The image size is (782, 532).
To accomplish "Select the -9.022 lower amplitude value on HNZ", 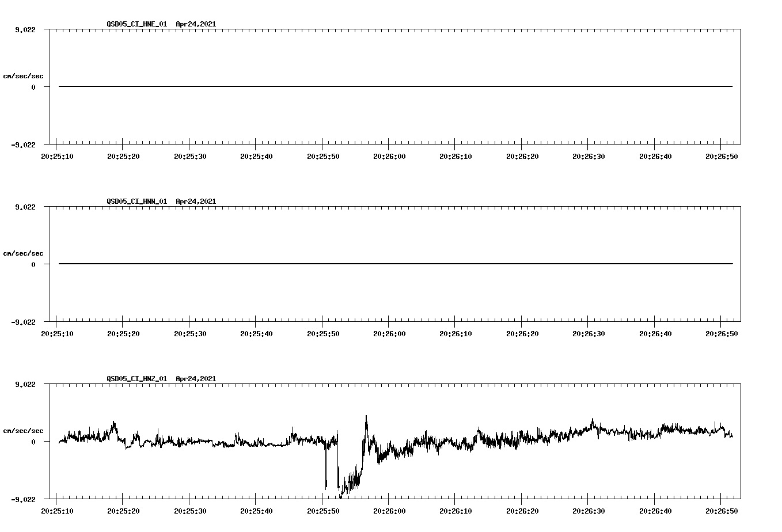I will coord(24,499).
